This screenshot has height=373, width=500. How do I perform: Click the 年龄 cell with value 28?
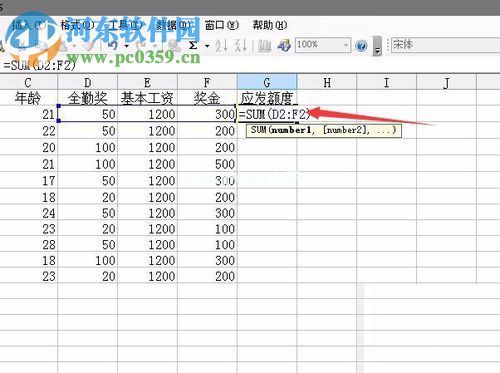29,245
